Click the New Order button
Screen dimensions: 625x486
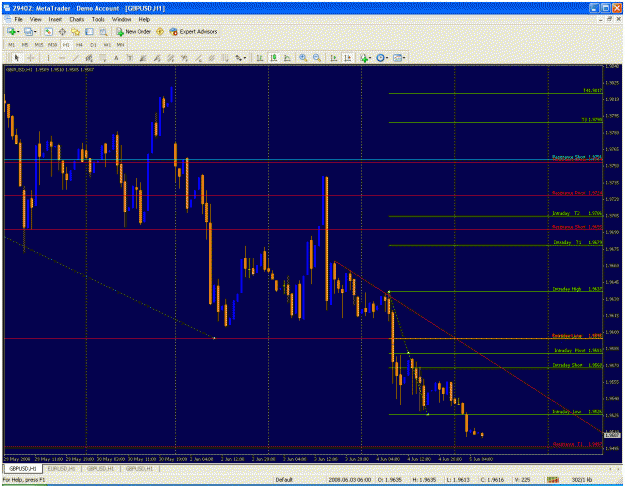[x=134, y=31]
